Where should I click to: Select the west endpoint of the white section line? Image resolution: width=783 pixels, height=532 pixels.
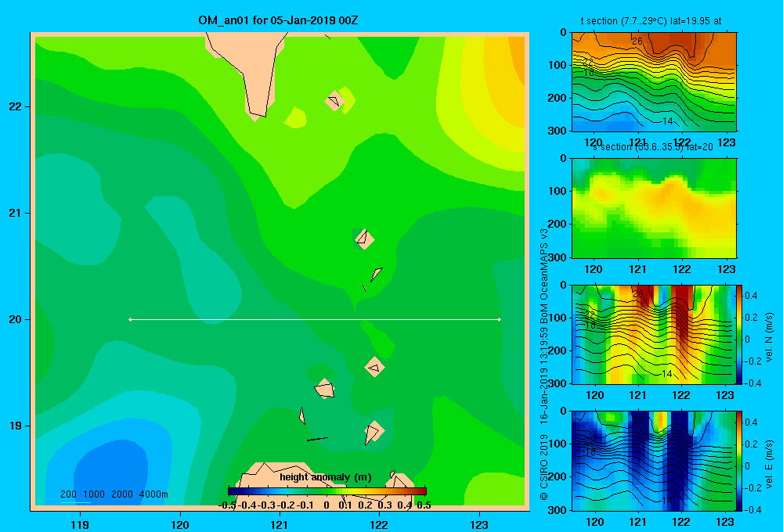[x=130, y=319]
